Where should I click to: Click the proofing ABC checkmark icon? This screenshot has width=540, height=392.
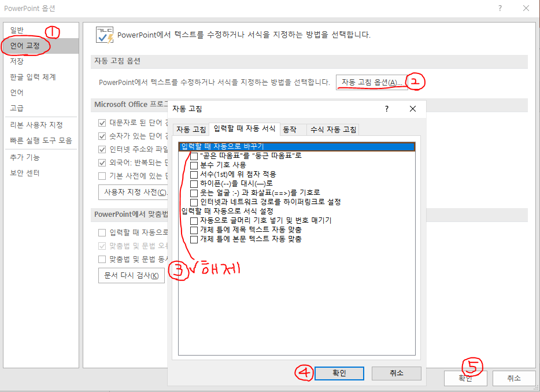(x=105, y=35)
